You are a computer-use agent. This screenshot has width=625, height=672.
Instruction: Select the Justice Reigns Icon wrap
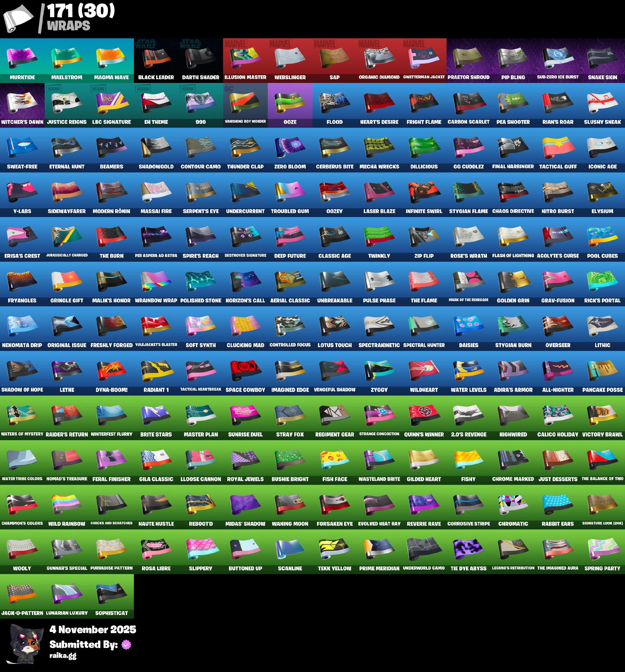click(x=67, y=103)
